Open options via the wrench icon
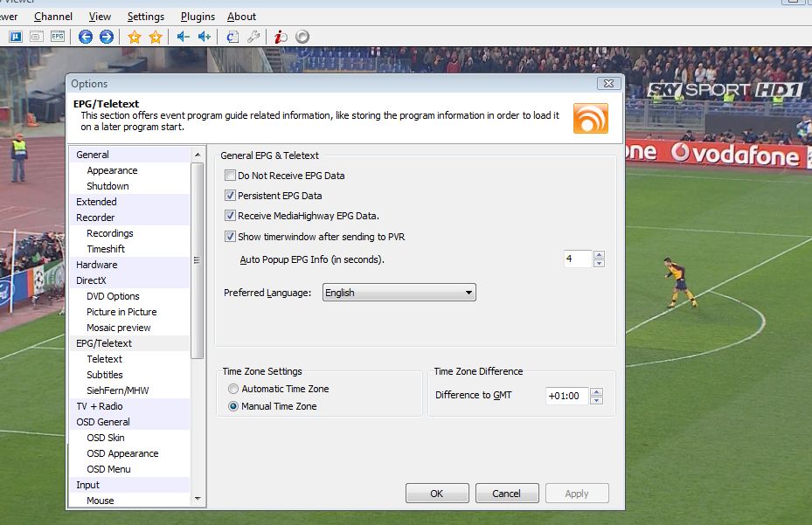 point(253,37)
